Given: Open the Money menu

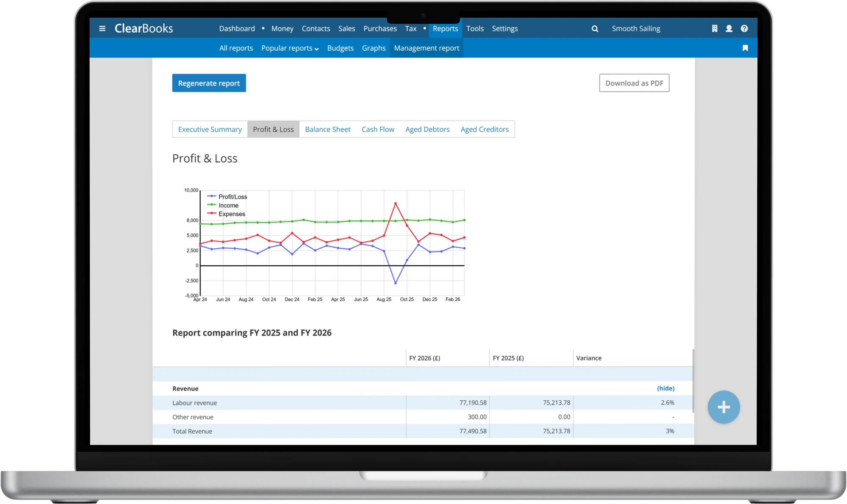Looking at the screenshot, I should tap(282, 28).
